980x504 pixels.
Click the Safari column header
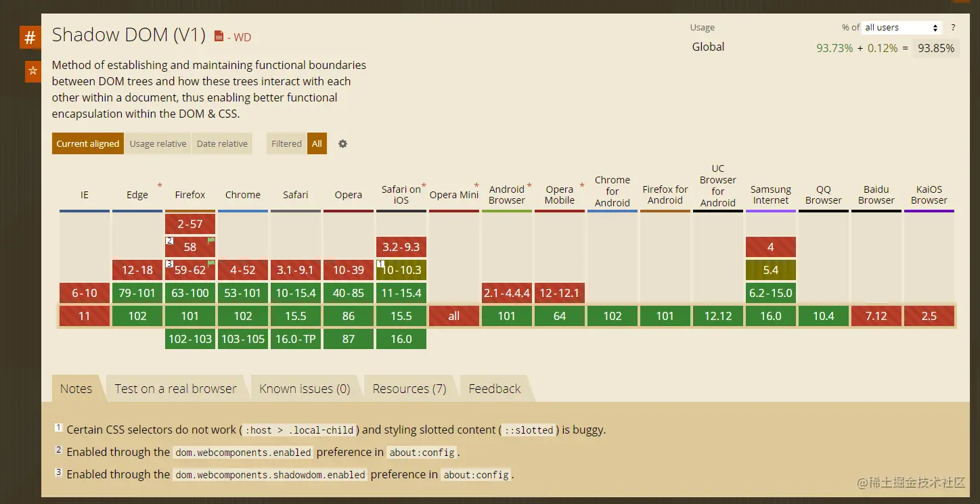tap(296, 195)
